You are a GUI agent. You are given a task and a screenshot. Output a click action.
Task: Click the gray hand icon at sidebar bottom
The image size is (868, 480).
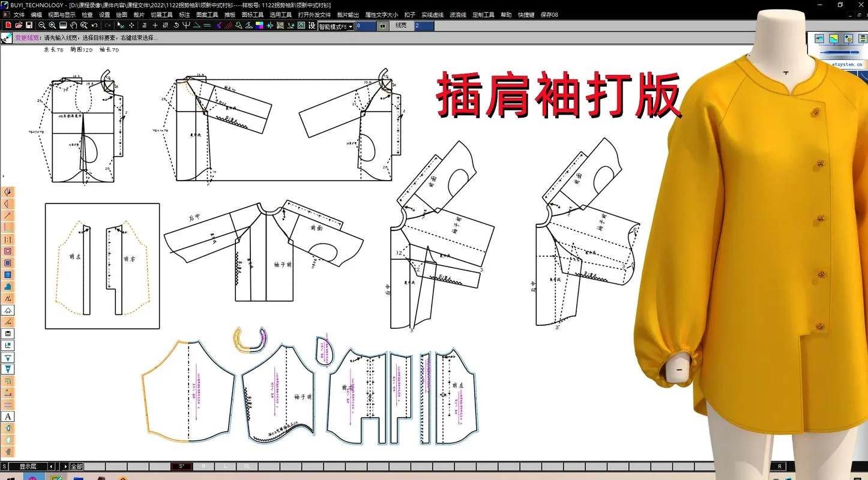pyautogui.click(x=8, y=451)
